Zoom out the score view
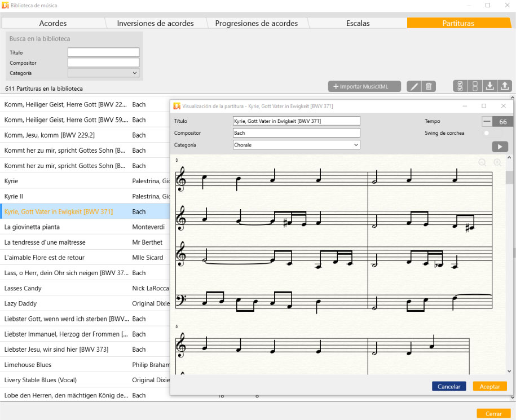 click(x=482, y=162)
